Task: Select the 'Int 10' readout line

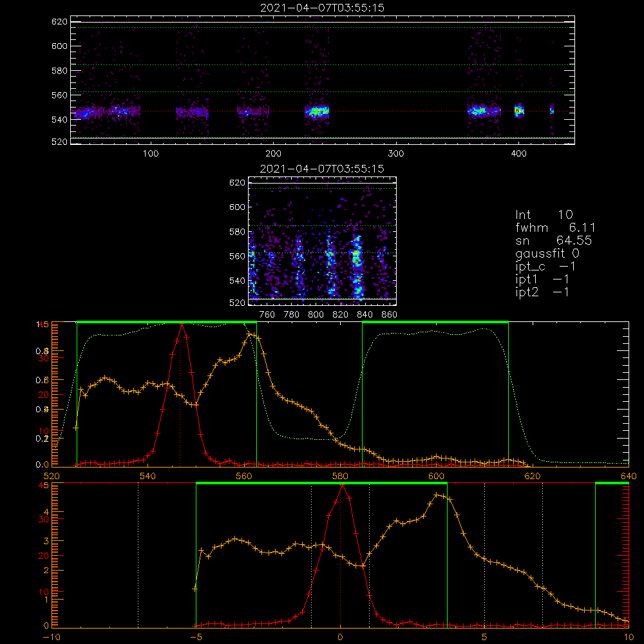Action: click(544, 215)
